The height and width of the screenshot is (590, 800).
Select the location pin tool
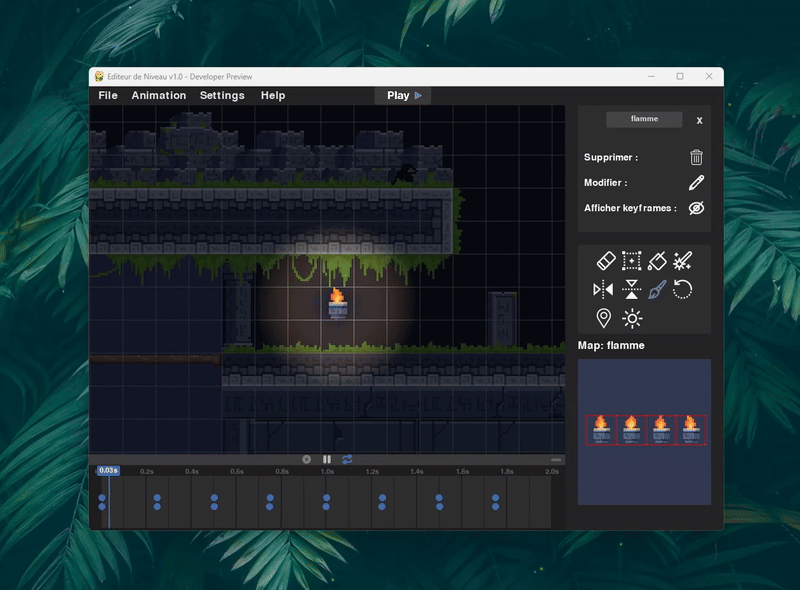pos(604,318)
